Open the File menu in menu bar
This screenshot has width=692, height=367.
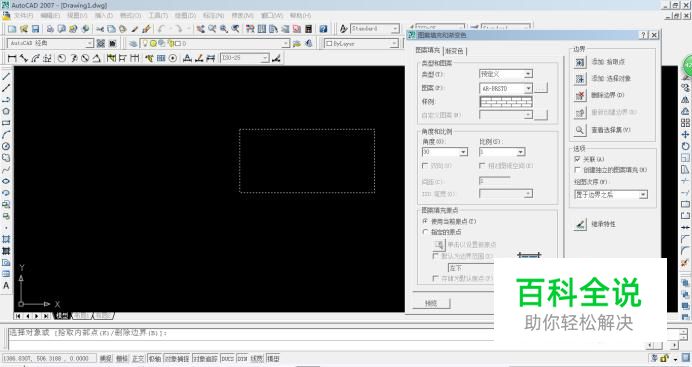point(23,15)
